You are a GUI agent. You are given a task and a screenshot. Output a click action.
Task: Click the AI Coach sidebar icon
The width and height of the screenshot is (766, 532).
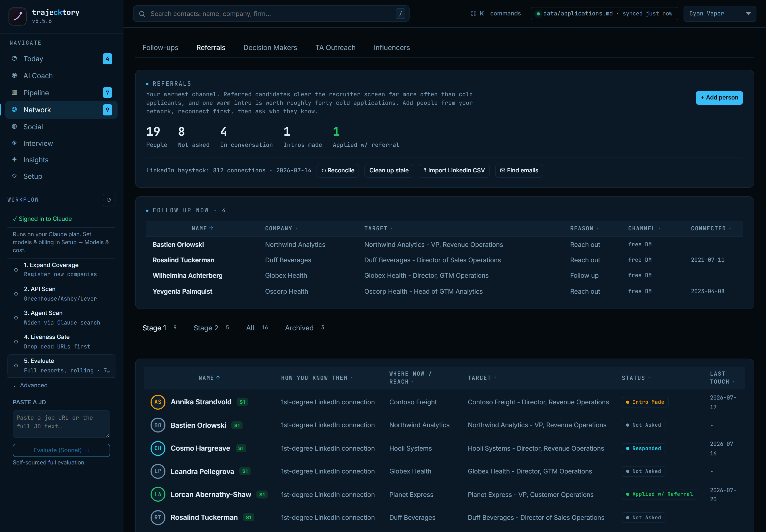14,75
